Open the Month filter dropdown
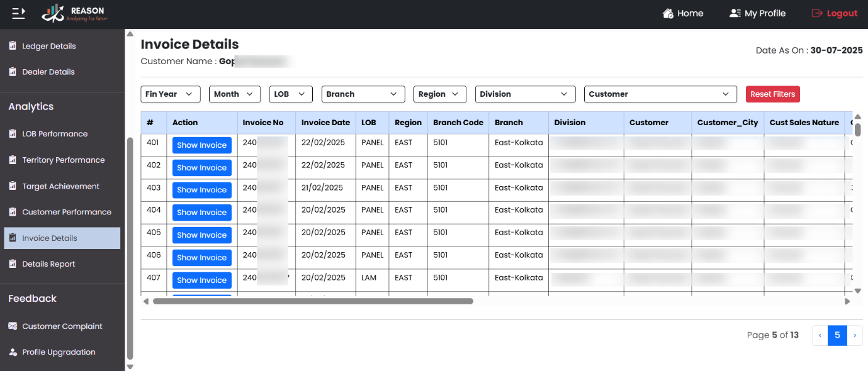This screenshot has height=371, width=868. (234, 94)
